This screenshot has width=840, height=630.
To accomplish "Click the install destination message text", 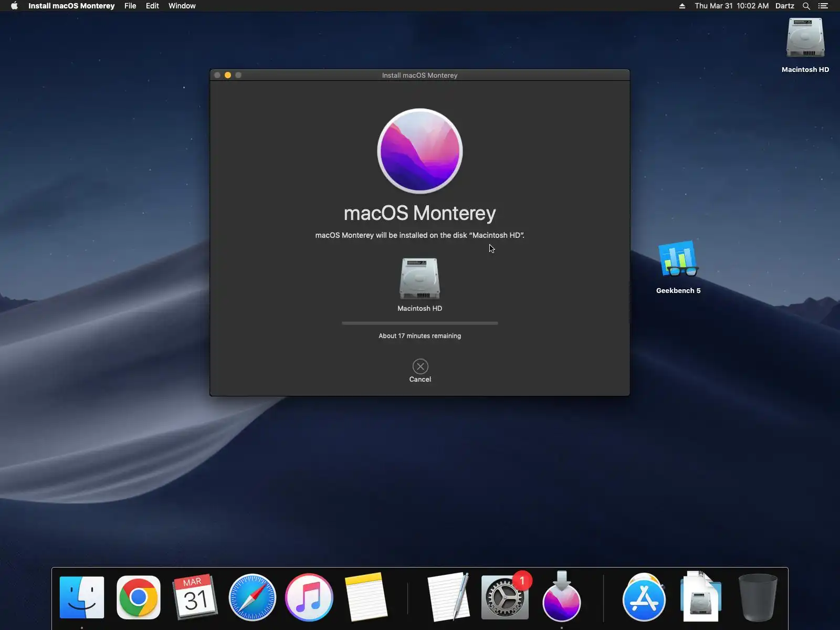I will pyautogui.click(x=420, y=235).
